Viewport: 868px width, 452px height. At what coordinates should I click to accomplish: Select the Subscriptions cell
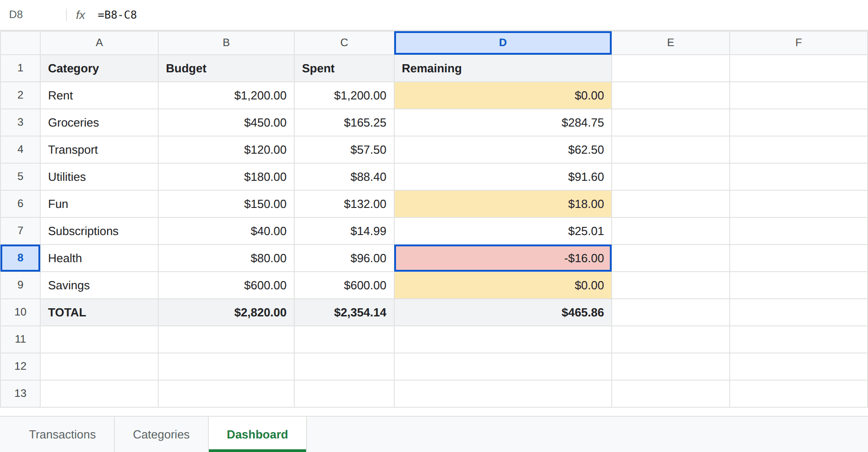pos(99,231)
